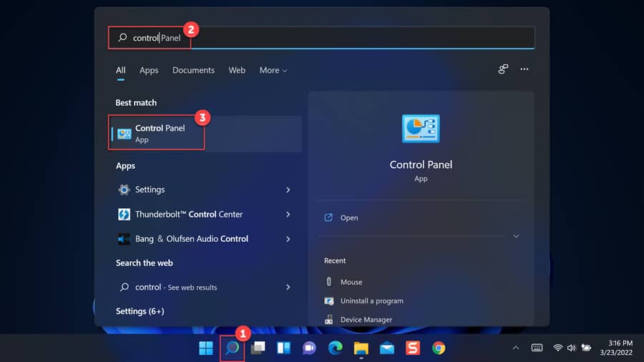
Task: Open the Widgets panel icon in taskbar
Action: 284,348
